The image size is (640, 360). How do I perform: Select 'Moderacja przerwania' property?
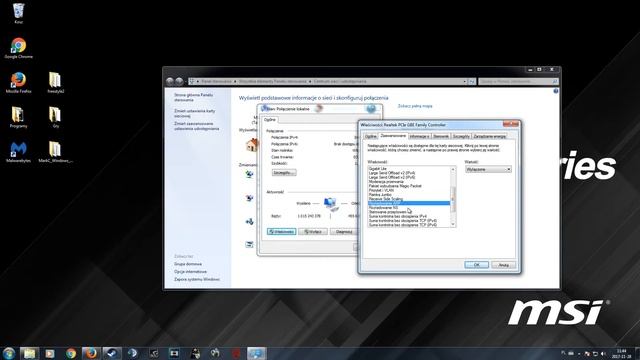coord(386,182)
